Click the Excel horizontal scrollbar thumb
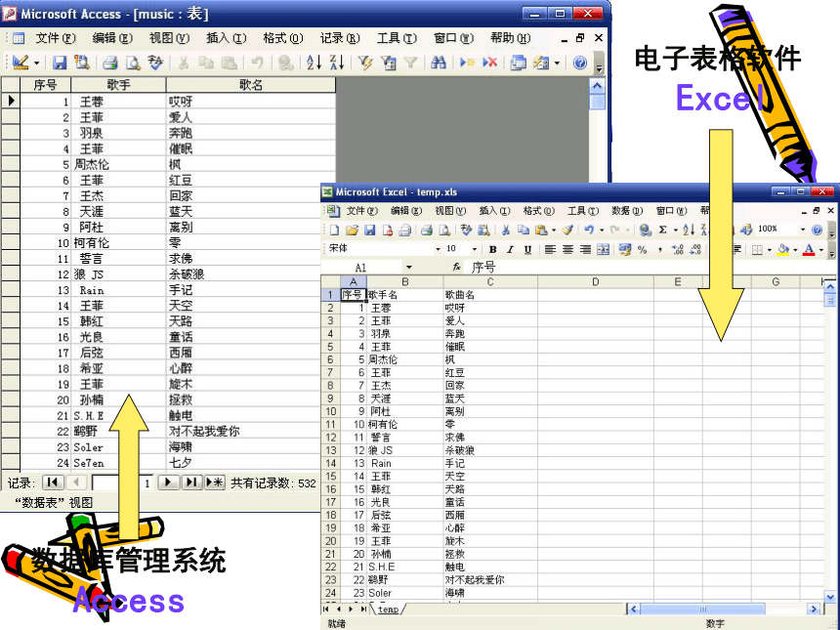The image size is (840, 630). click(x=703, y=609)
